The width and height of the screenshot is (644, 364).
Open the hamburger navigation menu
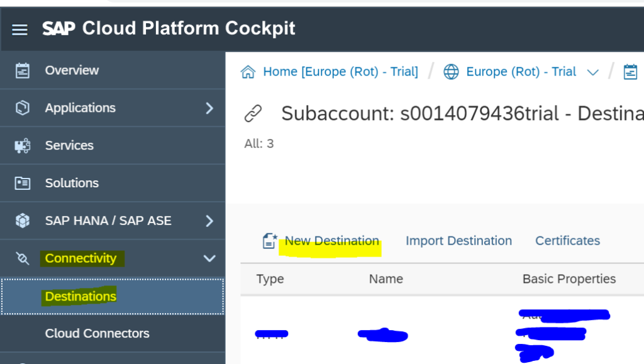click(x=19, y=30)
